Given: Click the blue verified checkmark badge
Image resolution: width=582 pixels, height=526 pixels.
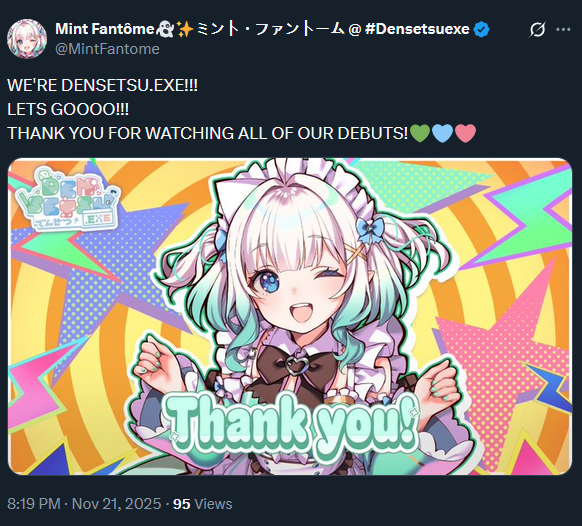Looking at the screenshot, I should coord(481,29).
